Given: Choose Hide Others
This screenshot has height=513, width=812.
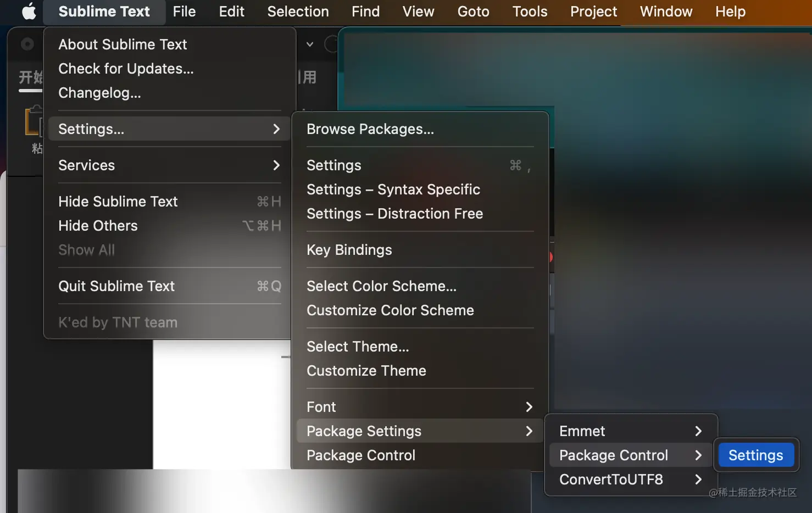Looking at the screenshot, I should coord(169,226).
